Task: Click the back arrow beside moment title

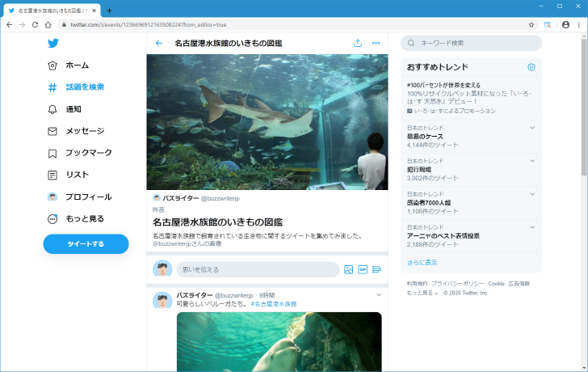Action: pos(159,43)
